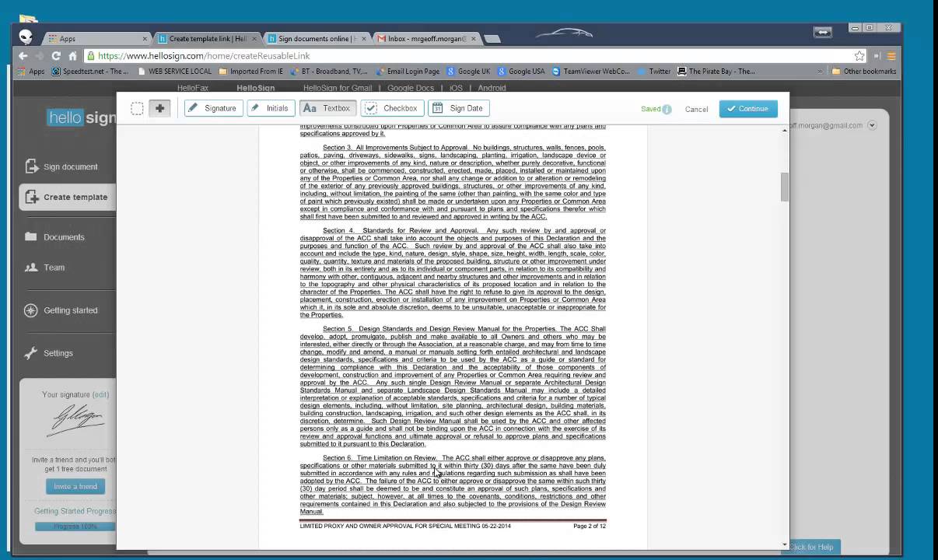The height and width of the screenshot is (560, 938).
Task: Click the Team people icon
Action: [31, 268]
